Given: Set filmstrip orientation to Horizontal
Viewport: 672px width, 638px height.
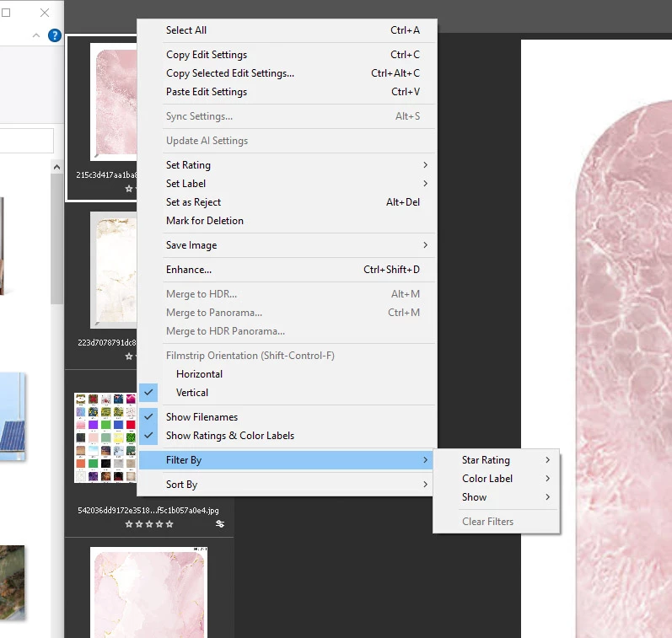Looking at the screenshot, I should tap(288, 374).
